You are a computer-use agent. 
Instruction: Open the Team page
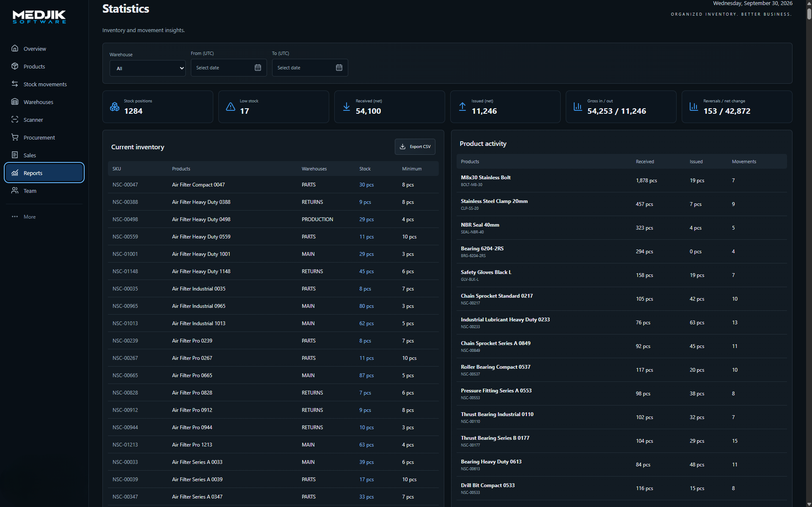pos(44,191)
